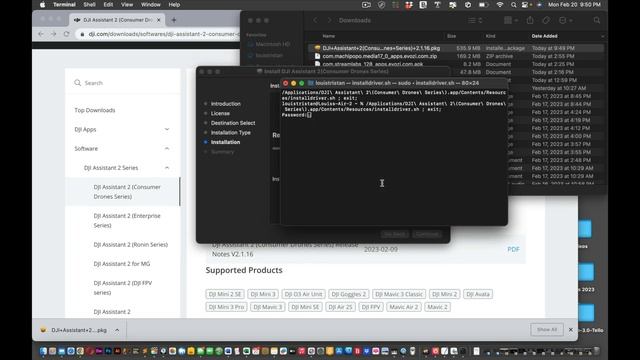The height and width of the screenshot is (360, 640).
Task: Click the screen recording menu bar icon
Action: tap(366, 5)
